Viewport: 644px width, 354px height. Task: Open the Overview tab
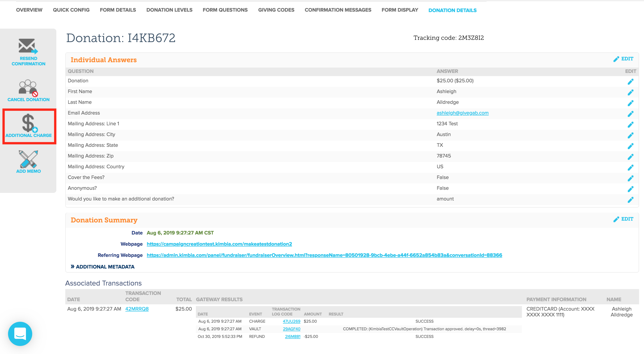(x=29, y=10)
